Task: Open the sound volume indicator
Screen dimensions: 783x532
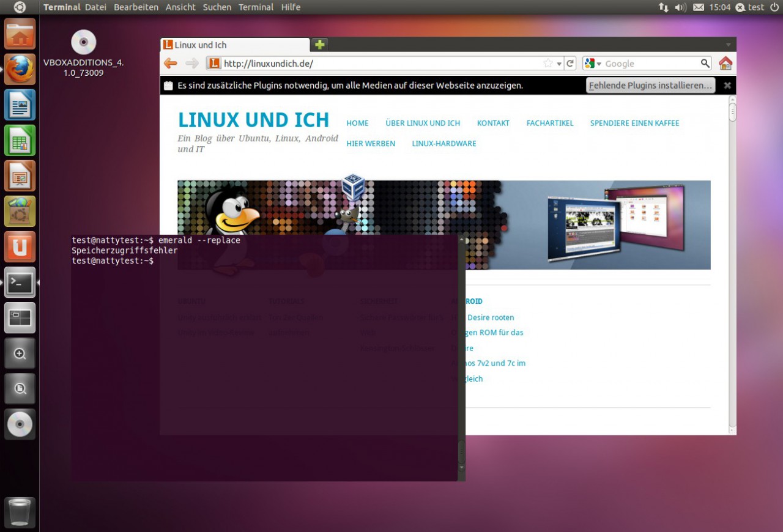Action: point(680,7)
